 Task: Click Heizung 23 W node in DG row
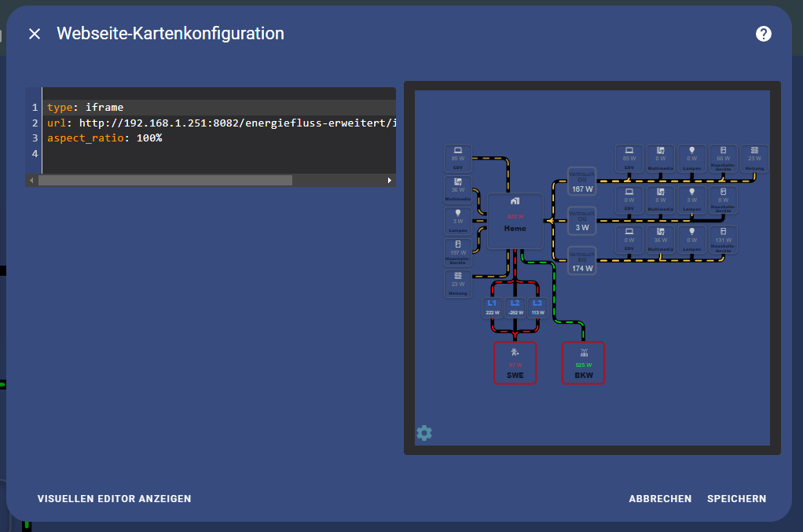tap(754, 158)
